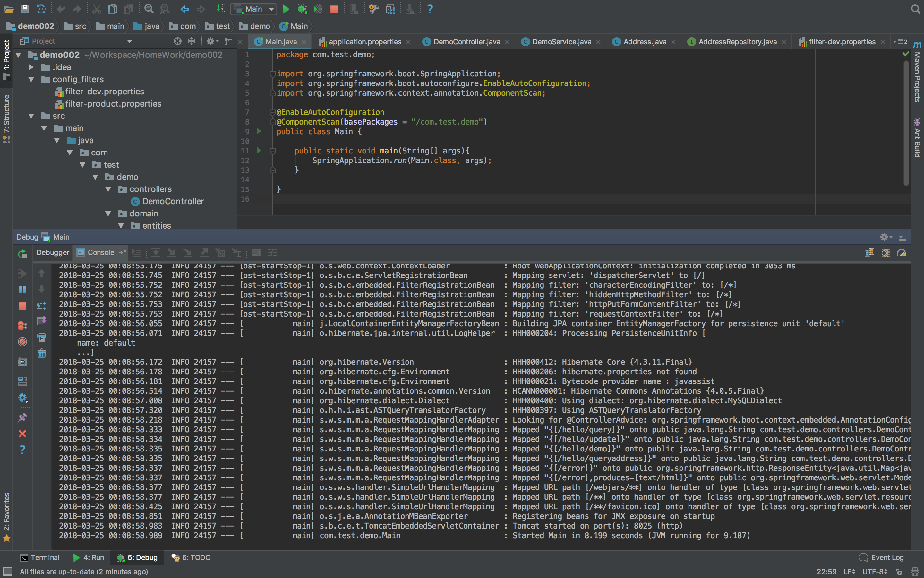Click the red Stop square in Debug panel
Image resolution: width=924 pixels, height=578 pixels.
[x=22, y=306]
